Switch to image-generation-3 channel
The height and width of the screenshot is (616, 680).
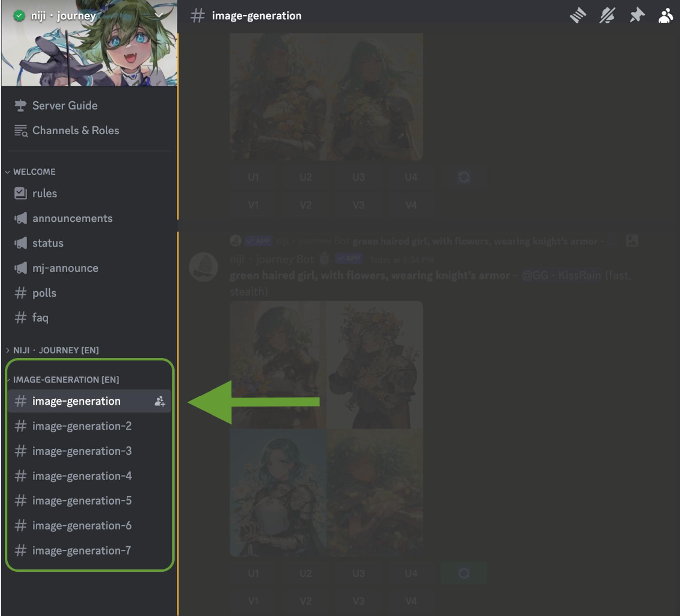(x=89, y=451)
